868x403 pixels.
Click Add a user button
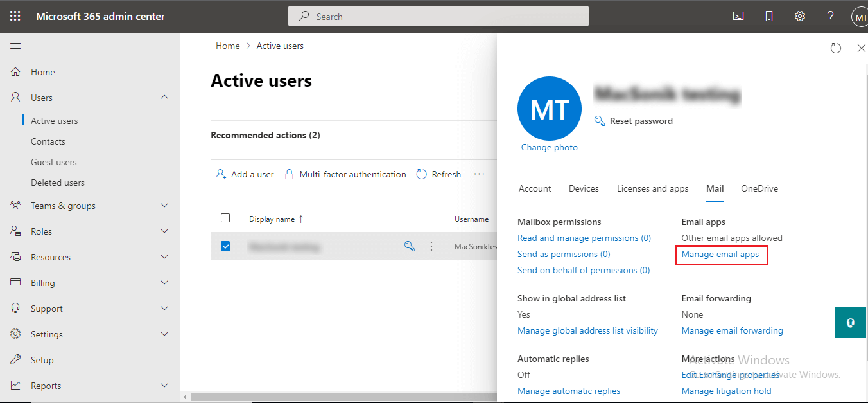coord(245,174)
